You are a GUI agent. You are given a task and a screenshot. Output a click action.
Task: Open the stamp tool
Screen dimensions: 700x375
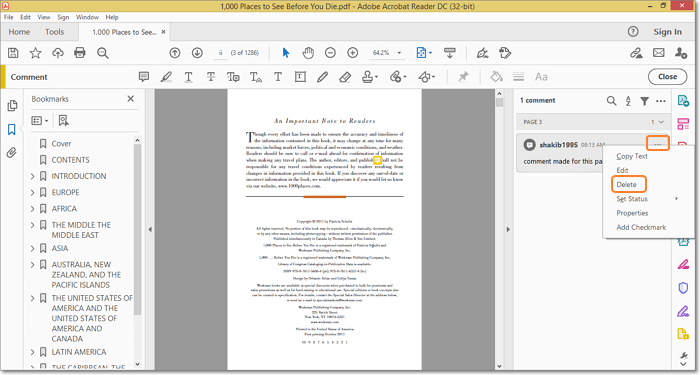tap(370, 77)
